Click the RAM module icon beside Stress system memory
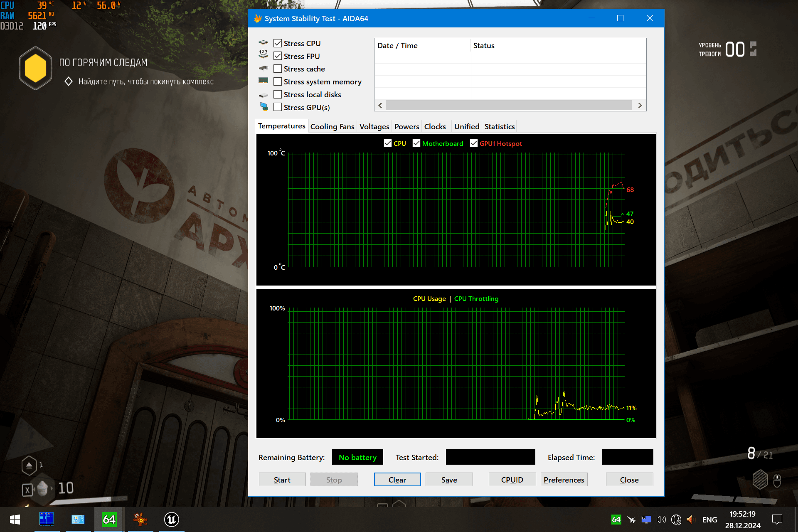Image resolution: width=798 pixels, height=532 pixels. coord(264,81)
